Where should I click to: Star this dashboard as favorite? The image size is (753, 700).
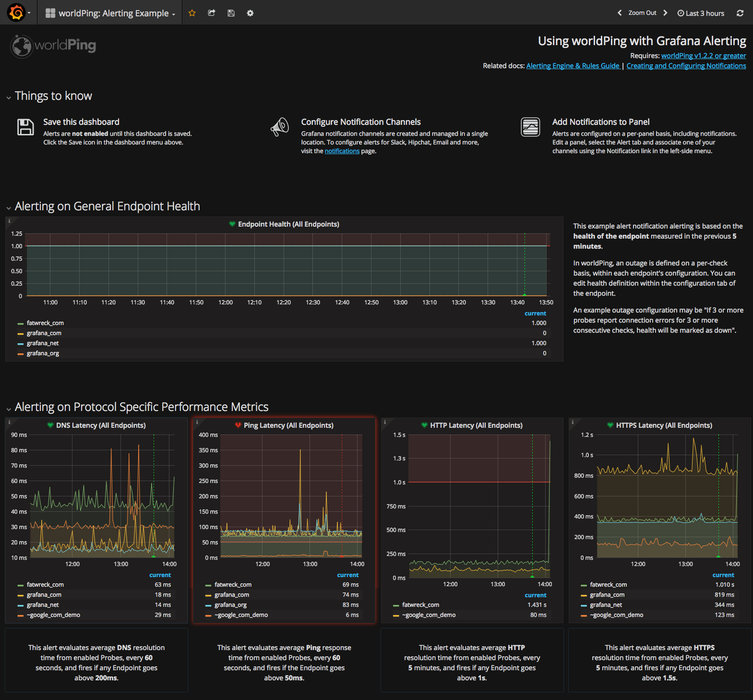(x=192, y=13)
